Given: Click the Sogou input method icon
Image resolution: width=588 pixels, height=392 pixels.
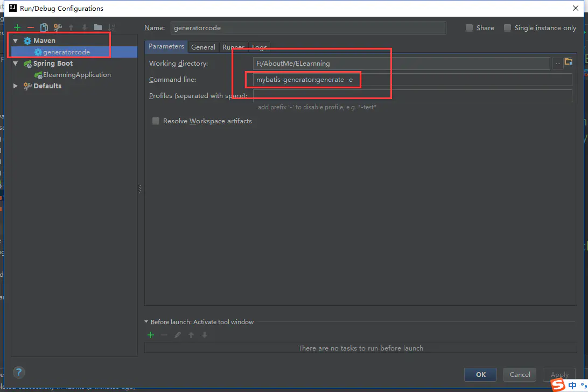Looking at the screenshot, I should click(558, 385).
